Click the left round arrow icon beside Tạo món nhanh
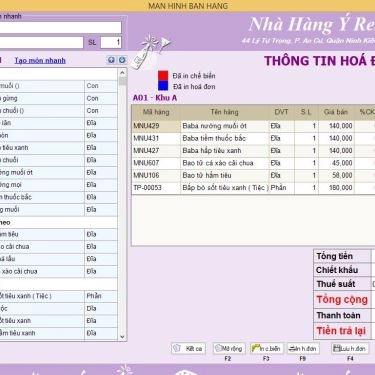The width and height of the screenshot is (375, 375). (x=111, y=60)
